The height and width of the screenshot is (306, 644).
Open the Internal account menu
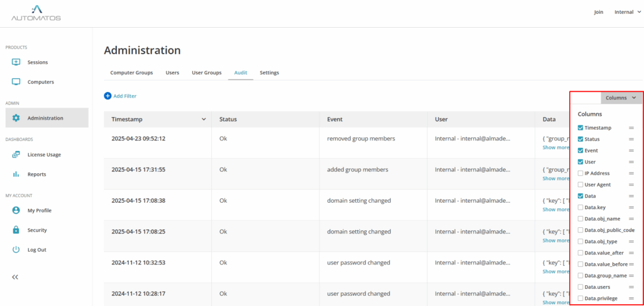click(x=627, y=12)
